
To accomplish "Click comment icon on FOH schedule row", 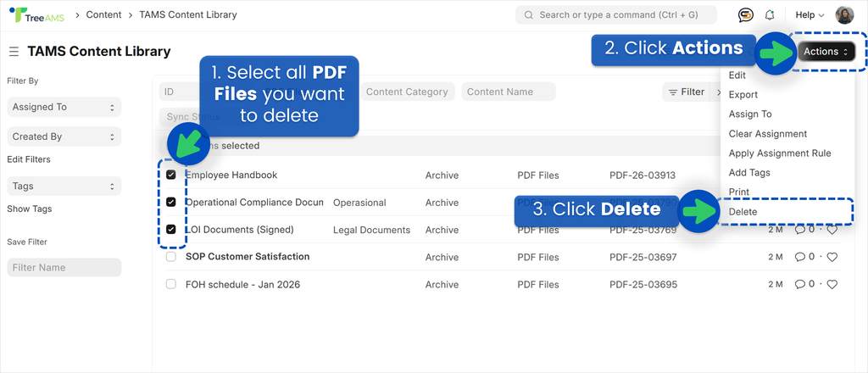I will point(800,284).
